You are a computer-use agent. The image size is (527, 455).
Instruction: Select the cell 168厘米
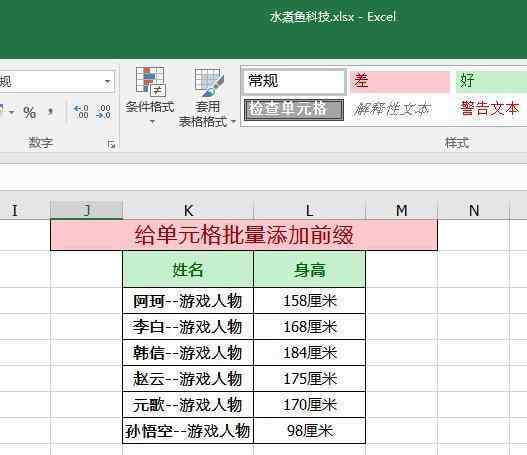(310, 327)
